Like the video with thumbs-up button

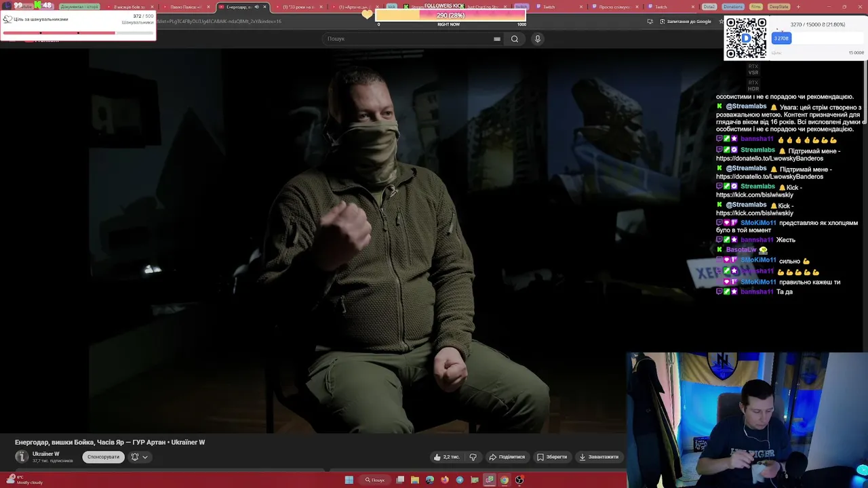click(446, 457)
